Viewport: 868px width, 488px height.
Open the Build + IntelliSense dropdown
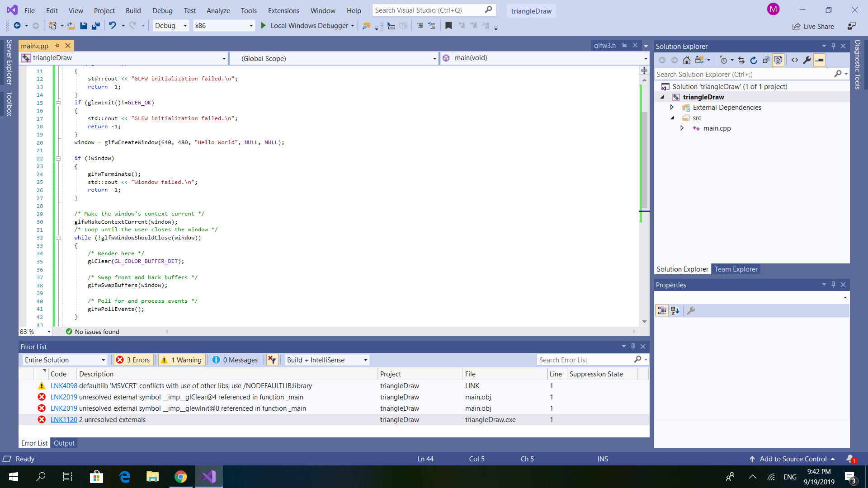pyautogui.click(x=327, y=360)
